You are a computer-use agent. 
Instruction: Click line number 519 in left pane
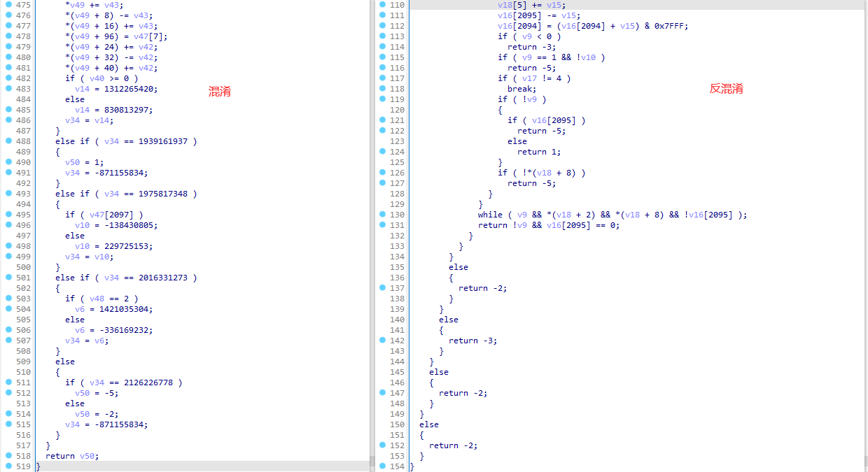coord(23,466)
